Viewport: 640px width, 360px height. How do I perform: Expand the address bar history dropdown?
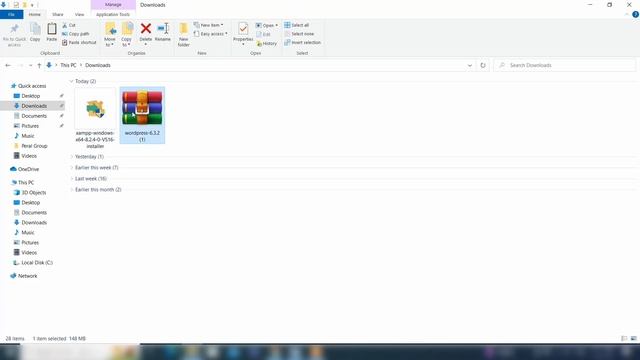470,65
